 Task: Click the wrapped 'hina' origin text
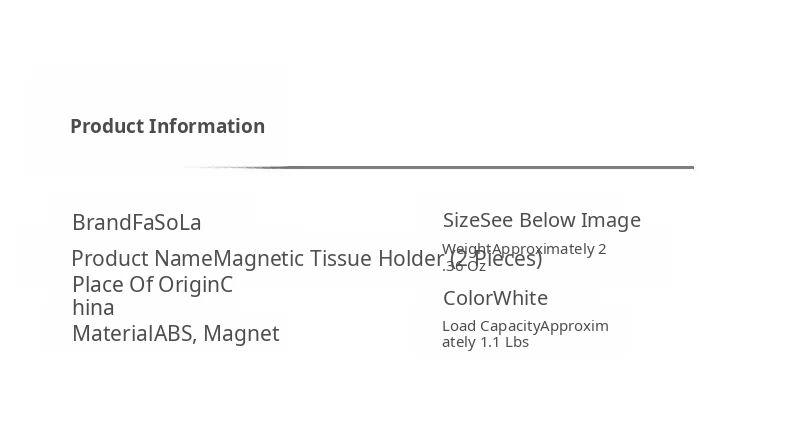pyautogui.click(x=93, y=308)
